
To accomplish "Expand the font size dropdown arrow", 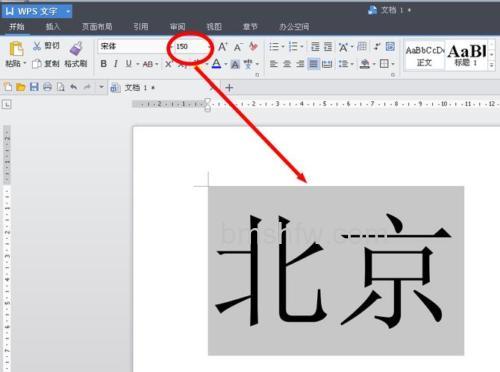I will 209,47.
